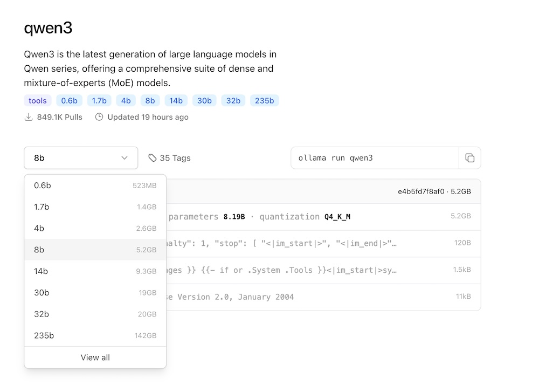Click the 4b tag pill
Viewport: 539px width, 392px height.
(x=126, y=100)
